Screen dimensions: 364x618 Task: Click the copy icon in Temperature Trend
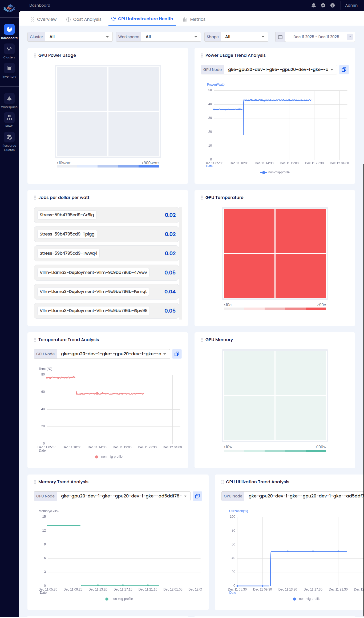pyautogui.click(x=177, y=354)
